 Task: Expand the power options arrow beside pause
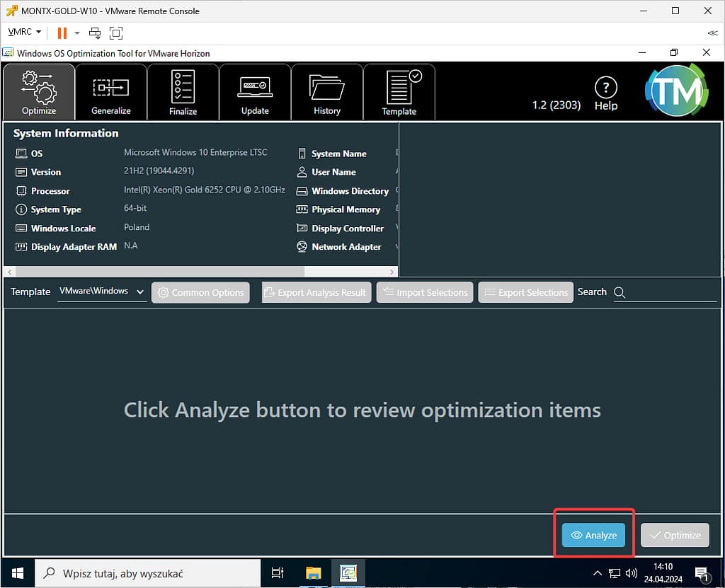(77, 33)
